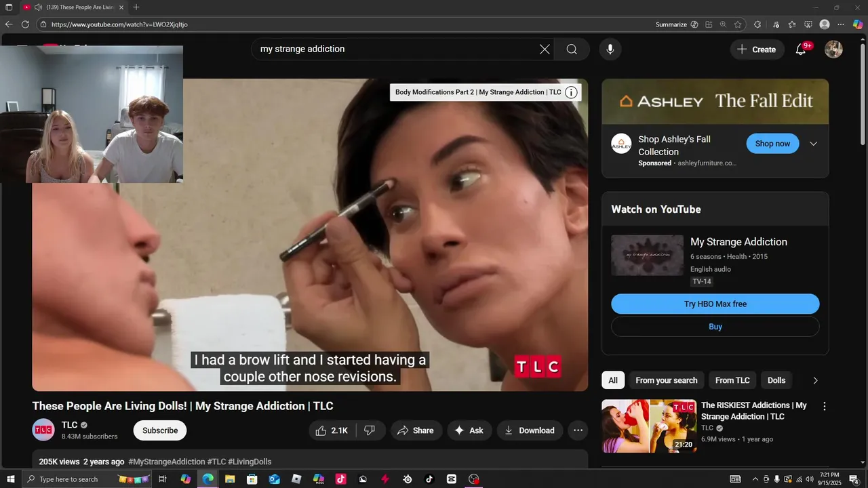Like the video with thumbs up
The image size is (868, 488).
pyautogui.click(x=332, y=430)
